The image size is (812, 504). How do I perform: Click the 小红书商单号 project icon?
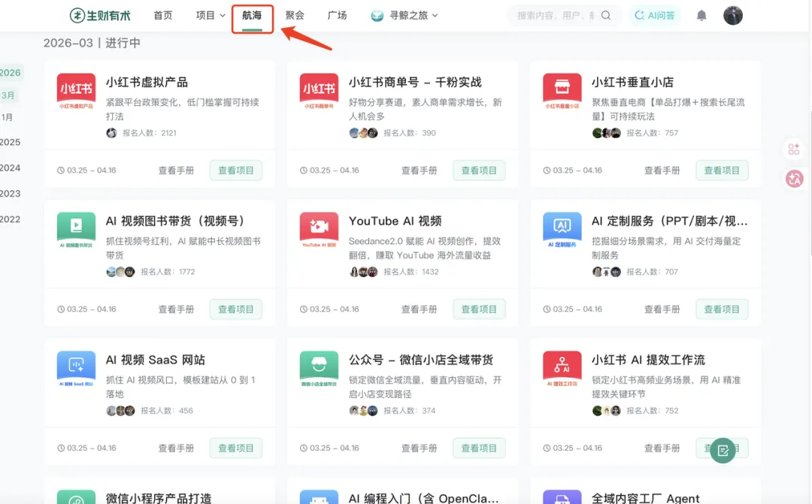click(319, 92)
